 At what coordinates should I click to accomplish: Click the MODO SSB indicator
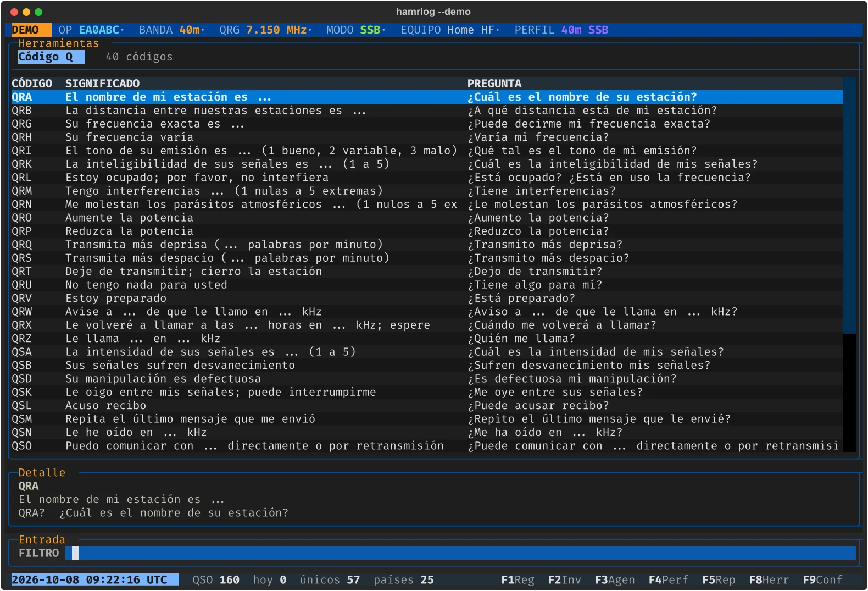(353, 30)
